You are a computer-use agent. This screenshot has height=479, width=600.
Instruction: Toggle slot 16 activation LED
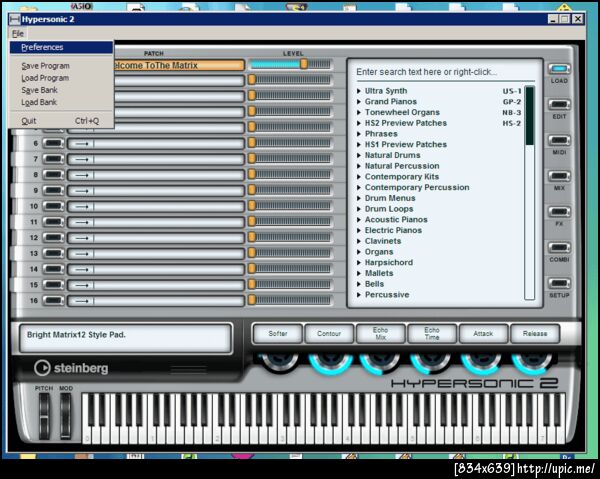(53, 301)
